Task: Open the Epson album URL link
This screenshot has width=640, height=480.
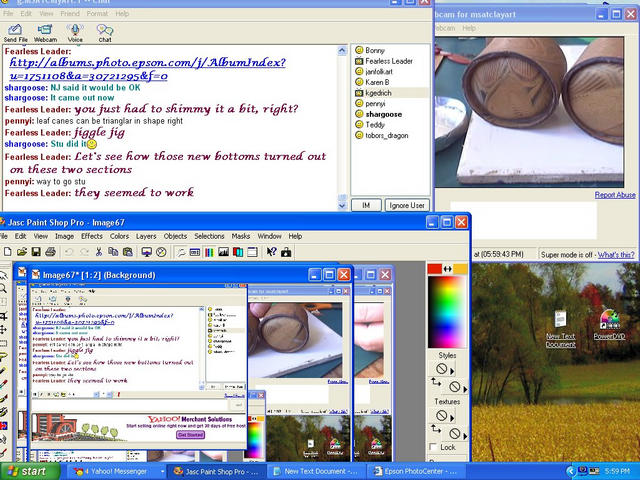Action: [147, 69]
